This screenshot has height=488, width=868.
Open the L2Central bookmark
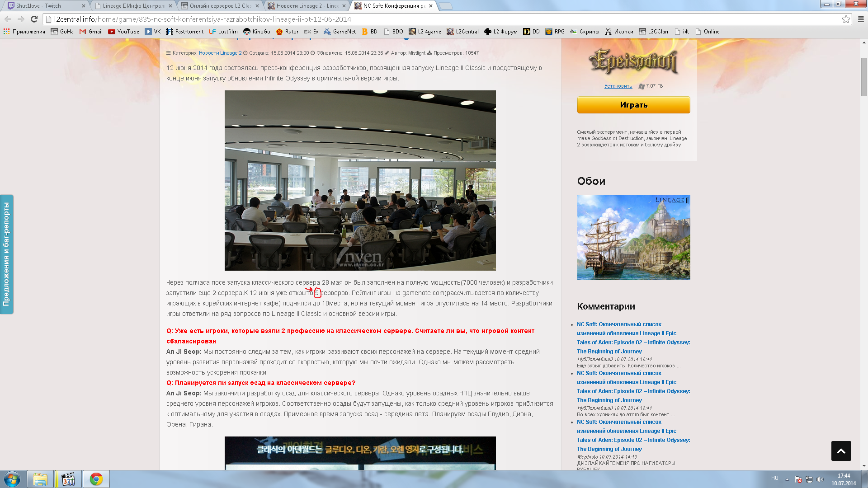pyautogui.click(x=462, y=32)
